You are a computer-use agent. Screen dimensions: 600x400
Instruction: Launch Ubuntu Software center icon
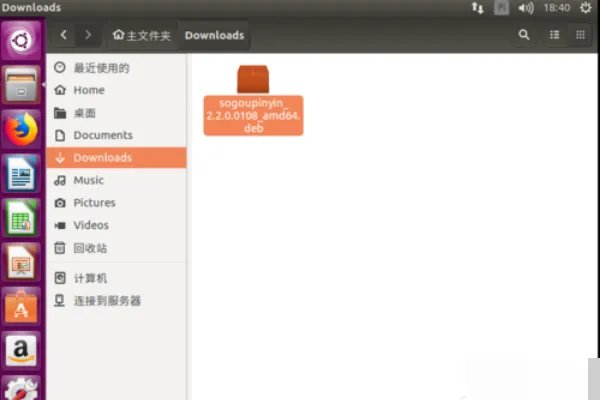[21, 307]
